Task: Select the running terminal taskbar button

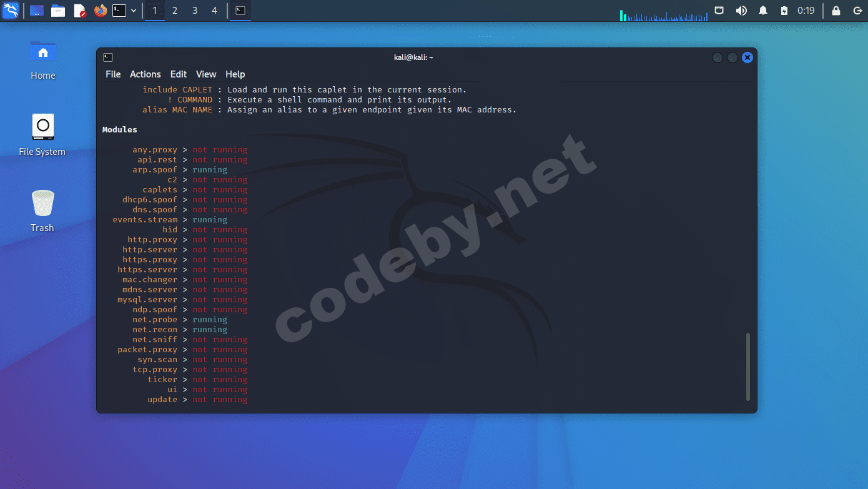Action: 240,11
